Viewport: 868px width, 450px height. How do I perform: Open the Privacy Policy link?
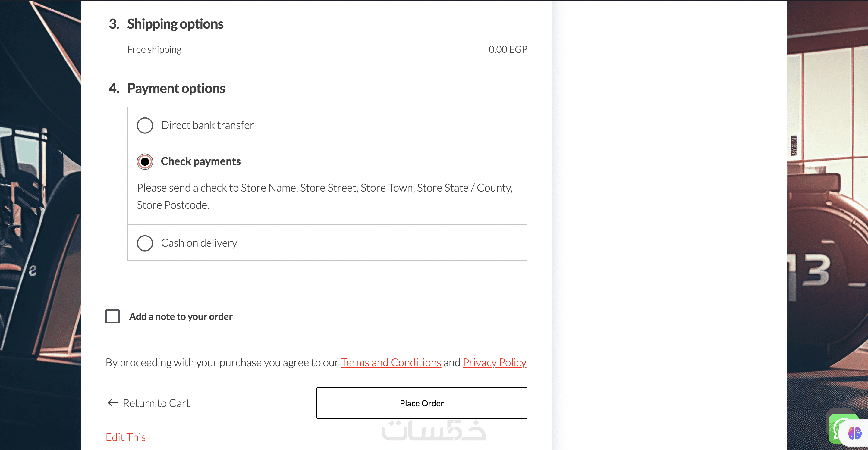click(494, 362)
